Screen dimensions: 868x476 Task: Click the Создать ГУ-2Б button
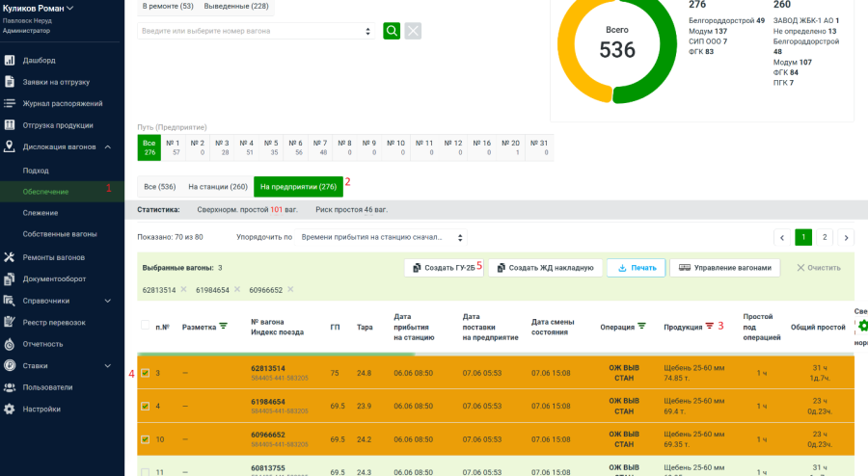[443, 267]
